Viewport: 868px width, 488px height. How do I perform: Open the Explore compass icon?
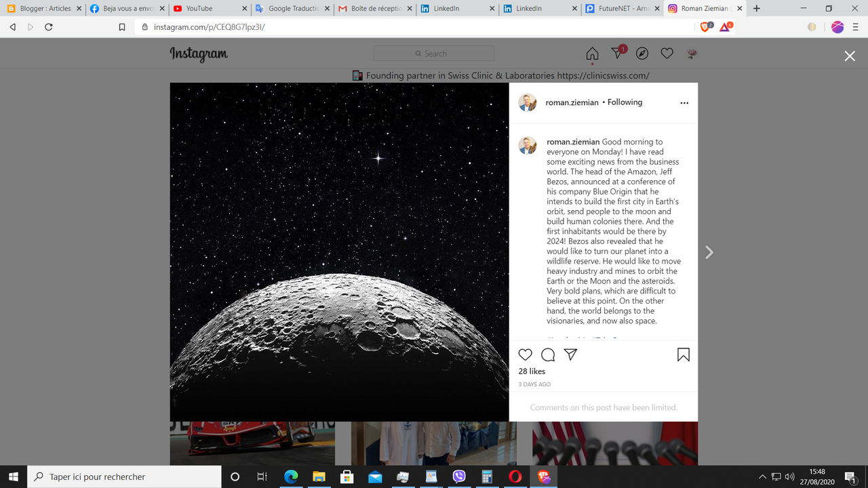642,54
